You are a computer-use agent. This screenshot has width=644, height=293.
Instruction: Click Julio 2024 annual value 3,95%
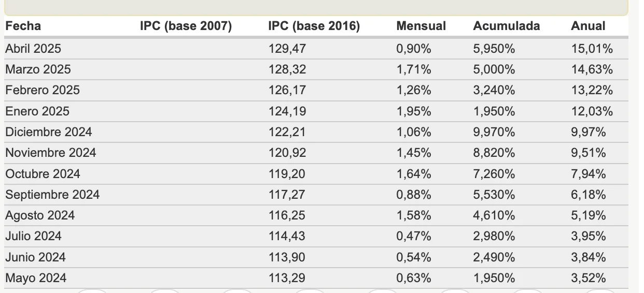click(x=589, y=236)
